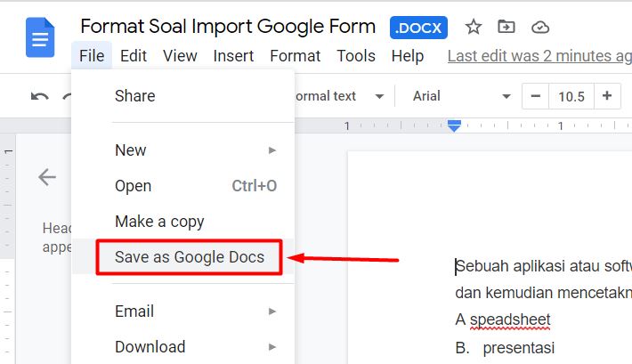Open the Help menu
632x364 pixels.
408,56
